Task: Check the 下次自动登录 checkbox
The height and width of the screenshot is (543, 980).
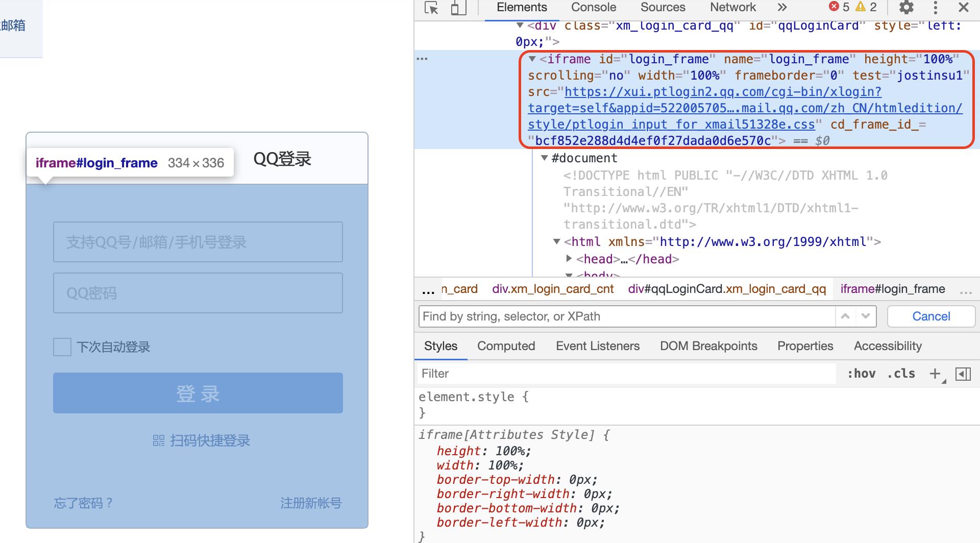Action: tap(62, 347)
